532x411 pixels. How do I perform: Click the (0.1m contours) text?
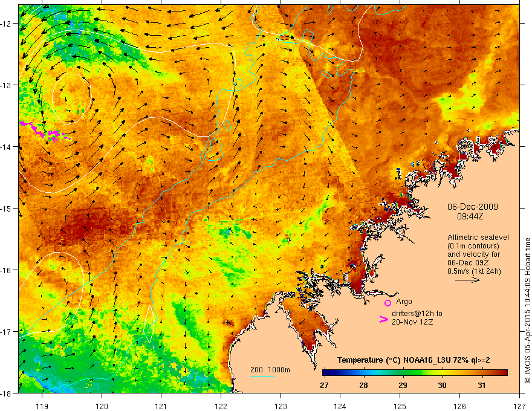473,246
